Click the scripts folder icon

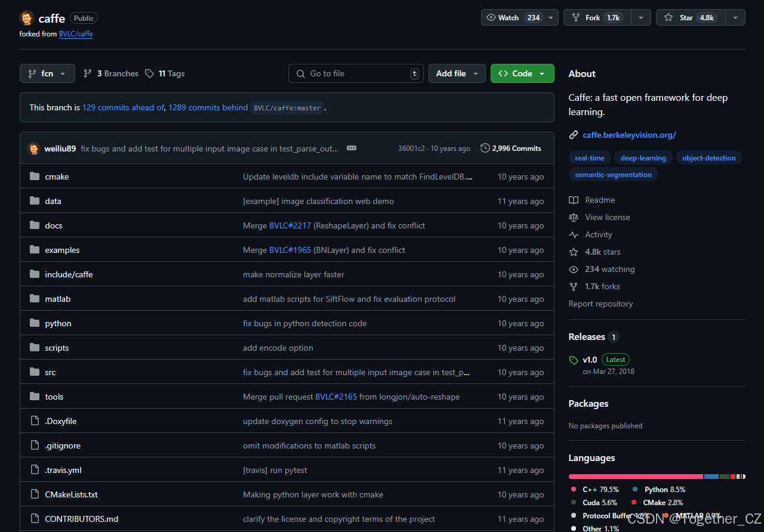(x=35, y=348)
